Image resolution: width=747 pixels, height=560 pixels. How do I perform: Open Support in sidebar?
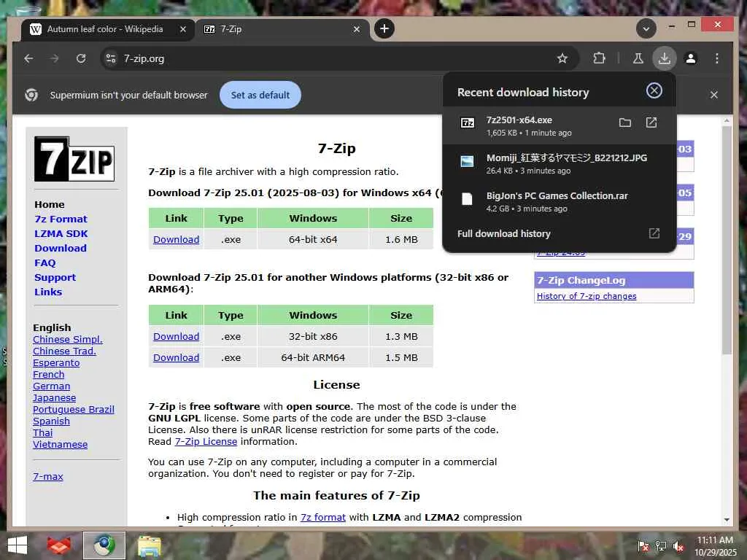click(x=55, y=278)
